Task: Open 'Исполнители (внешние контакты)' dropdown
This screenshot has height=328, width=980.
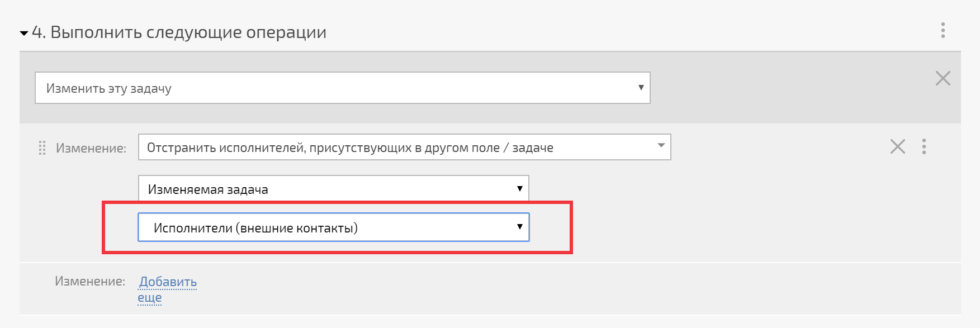Action: [334, 227]
